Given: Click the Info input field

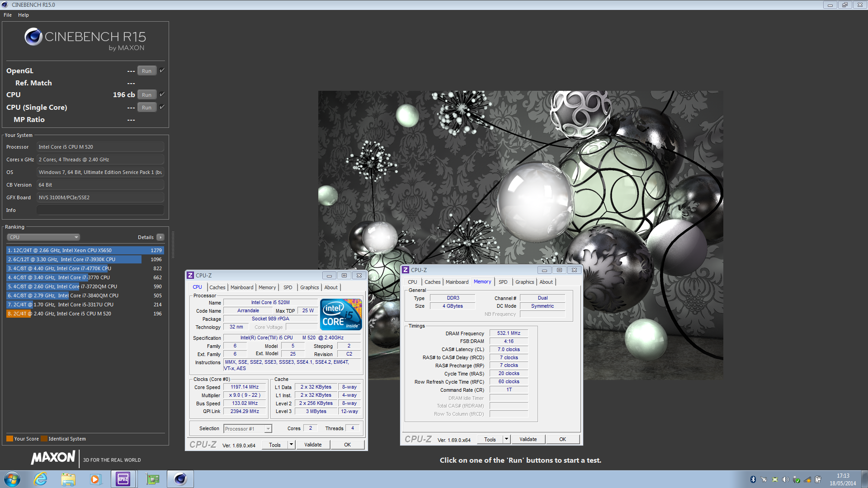Looking at the screenshot, I should 100,210.
